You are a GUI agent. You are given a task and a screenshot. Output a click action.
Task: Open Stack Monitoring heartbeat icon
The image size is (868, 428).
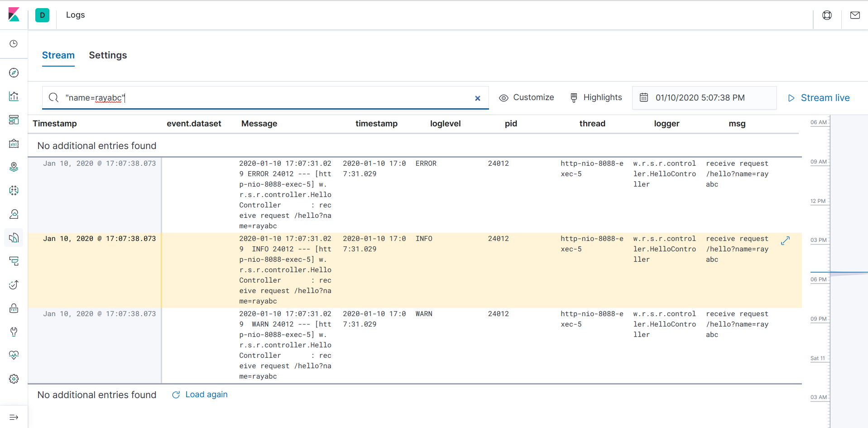tap(14, 356)
